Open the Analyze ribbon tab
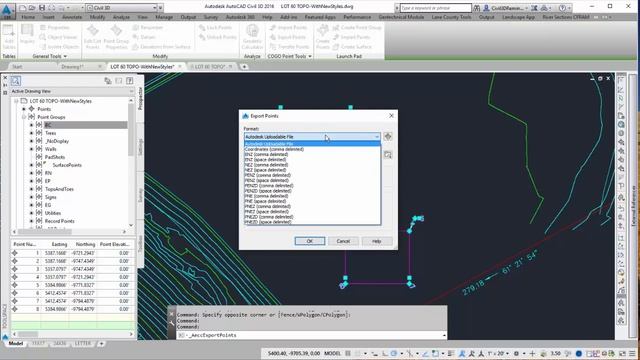The width and height of the screenshot is (640, 360). [x=121, y=17]
